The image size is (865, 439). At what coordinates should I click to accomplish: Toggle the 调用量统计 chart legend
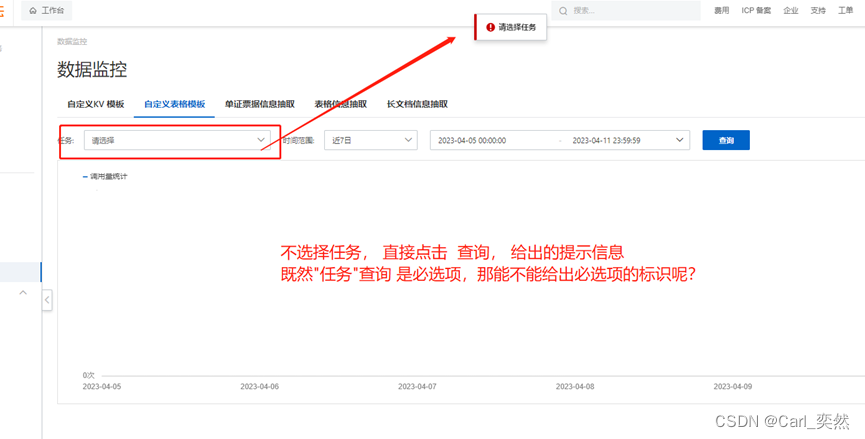105,176
